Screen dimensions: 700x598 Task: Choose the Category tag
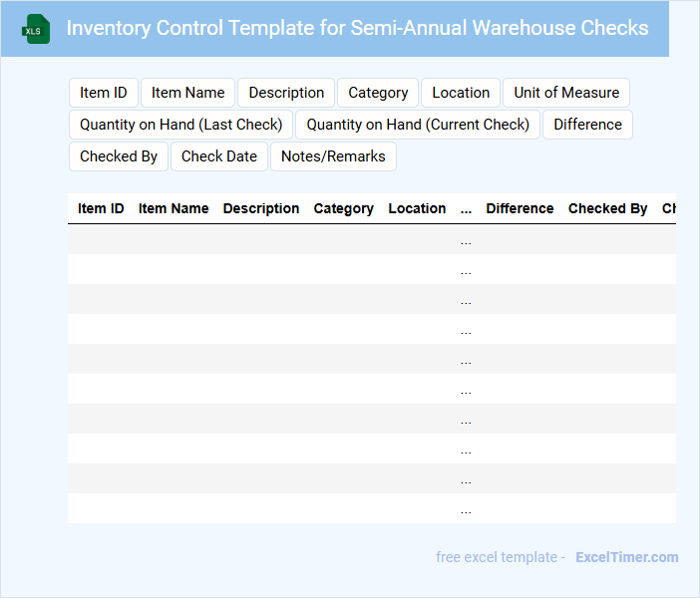coord(378,93)
